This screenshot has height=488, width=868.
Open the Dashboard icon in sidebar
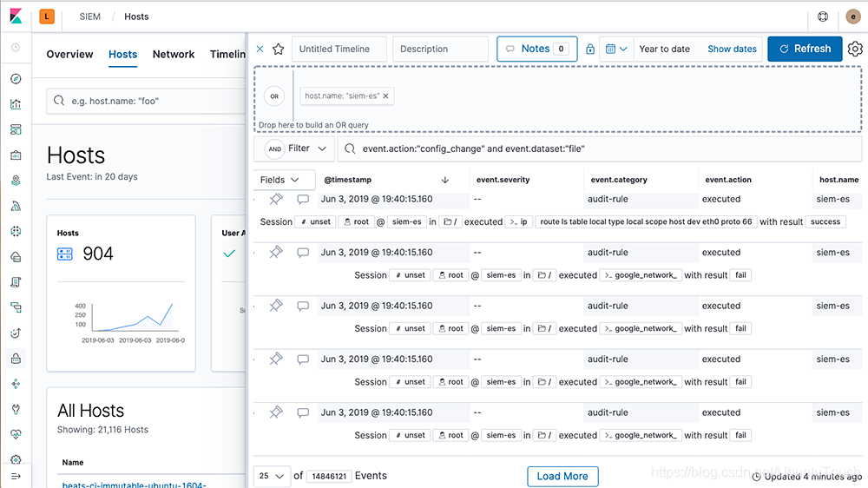click(x=16, y=129)
